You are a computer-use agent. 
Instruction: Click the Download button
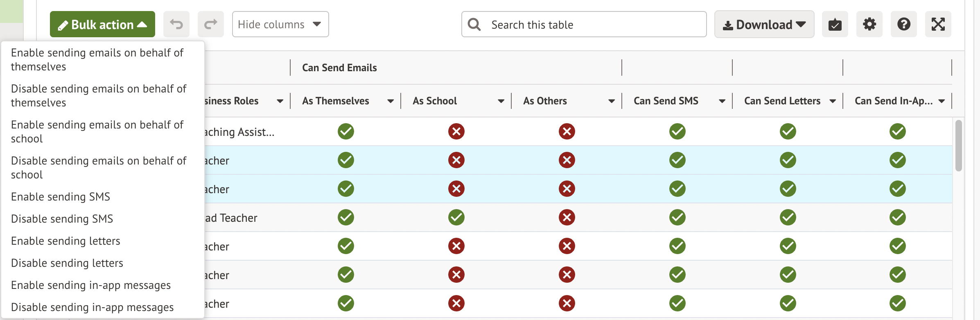[x=764, y=25]
